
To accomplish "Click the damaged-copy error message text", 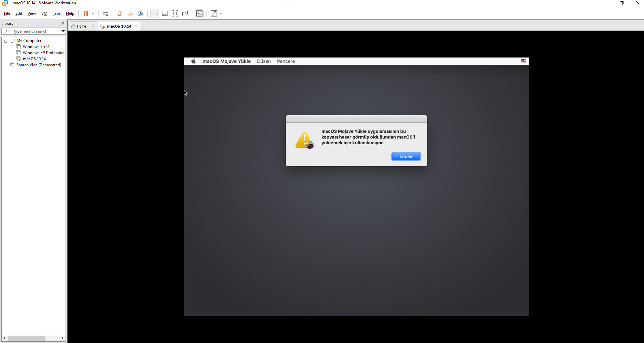I will coord(368,137).
